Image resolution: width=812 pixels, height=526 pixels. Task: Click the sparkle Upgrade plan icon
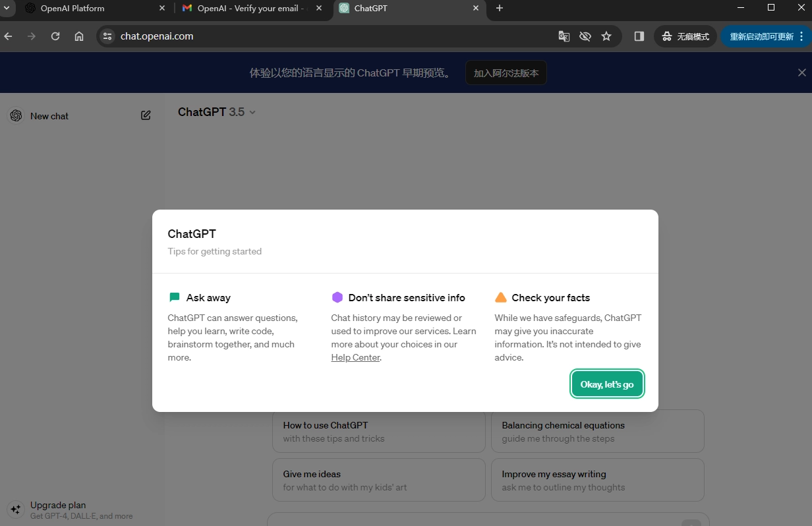coord(16,510)
